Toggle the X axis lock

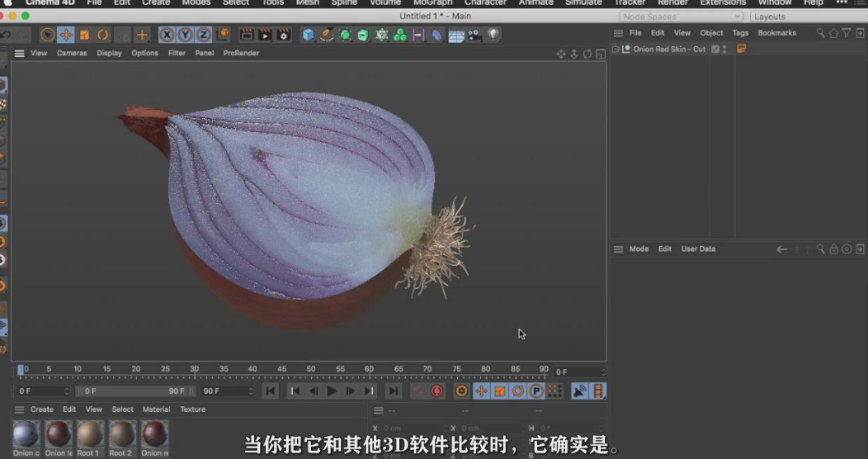167,35
